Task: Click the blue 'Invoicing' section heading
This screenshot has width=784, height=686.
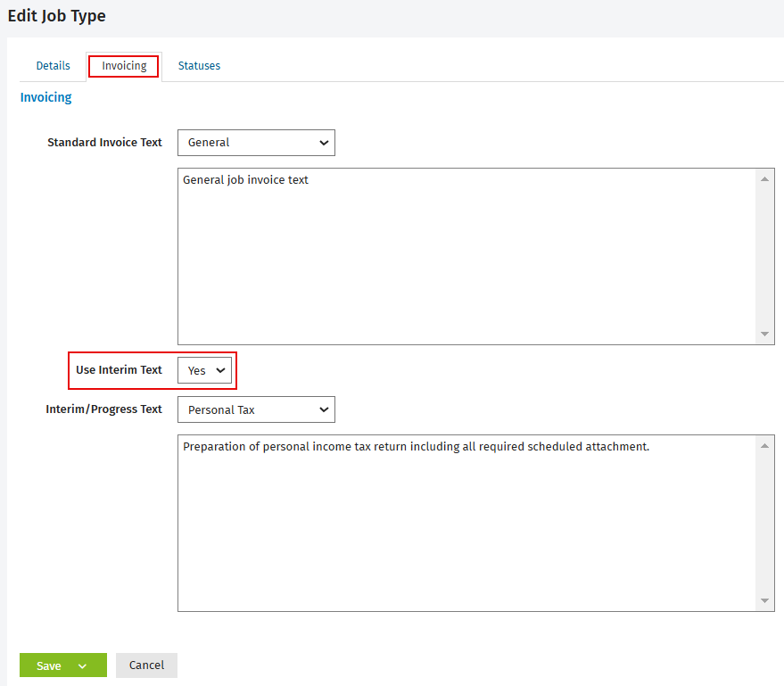Action: pyautogui.click(x=46, y=97)
